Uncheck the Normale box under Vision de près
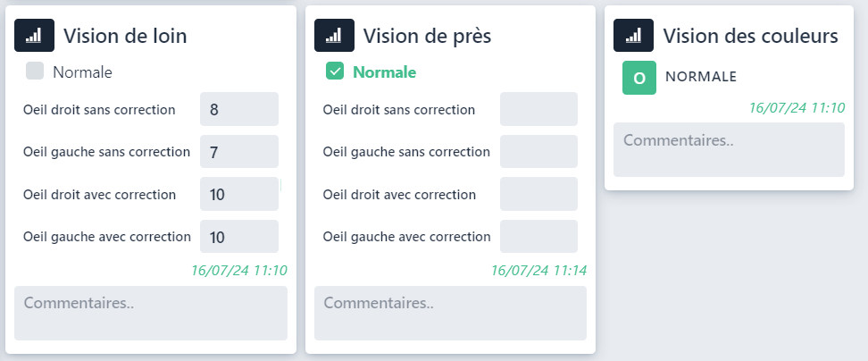This screenshot has width=868, height=361. click(x=335, y=71)
